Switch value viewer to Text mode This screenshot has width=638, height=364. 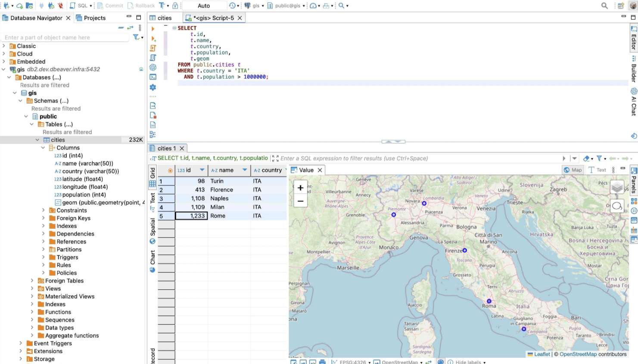(x=597, y=170)
